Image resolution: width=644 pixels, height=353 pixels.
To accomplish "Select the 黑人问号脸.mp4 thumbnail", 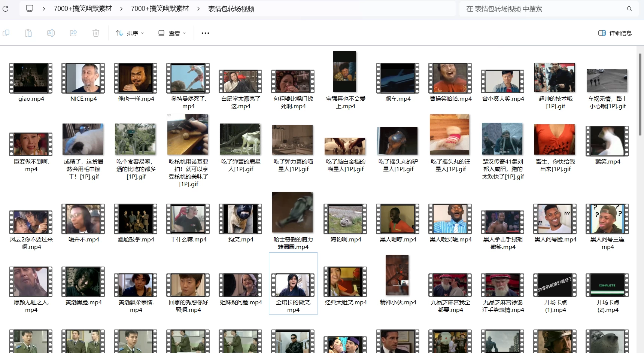I will [555, 219].
